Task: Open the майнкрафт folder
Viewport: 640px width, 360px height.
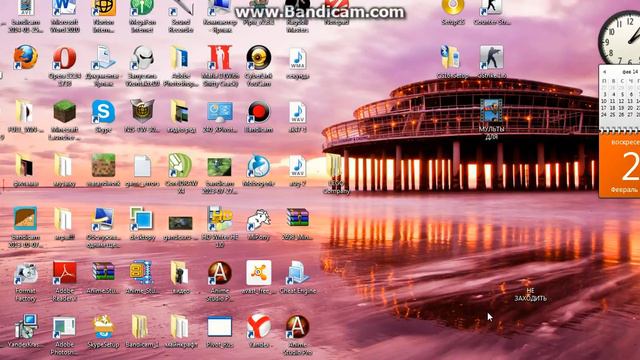Action: (x=180, y=327)
